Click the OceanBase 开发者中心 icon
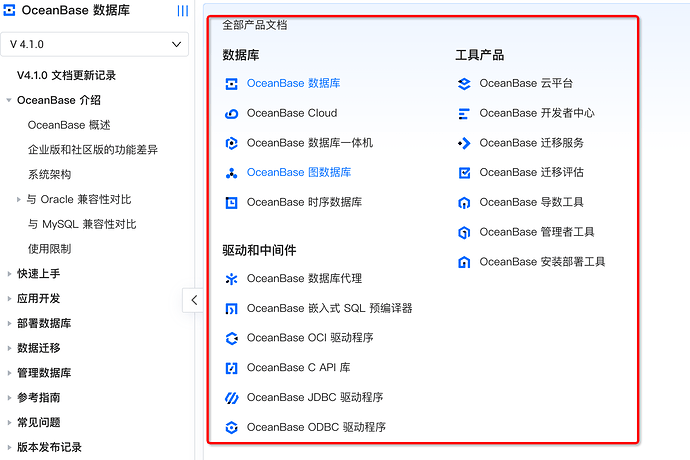This screenshot has width=690, height=460. (x=464, y=114)
